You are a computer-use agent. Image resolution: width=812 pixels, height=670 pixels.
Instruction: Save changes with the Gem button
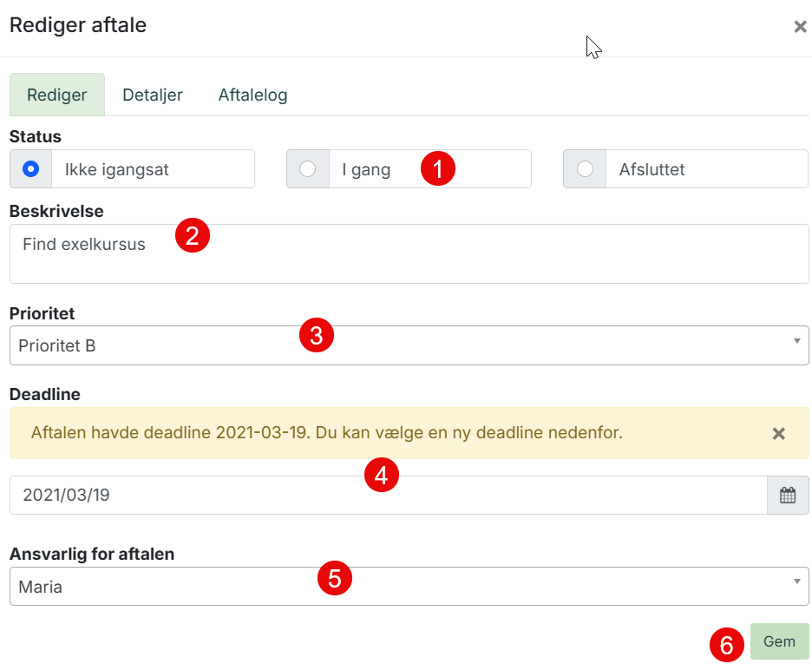(x=779, y=641)
